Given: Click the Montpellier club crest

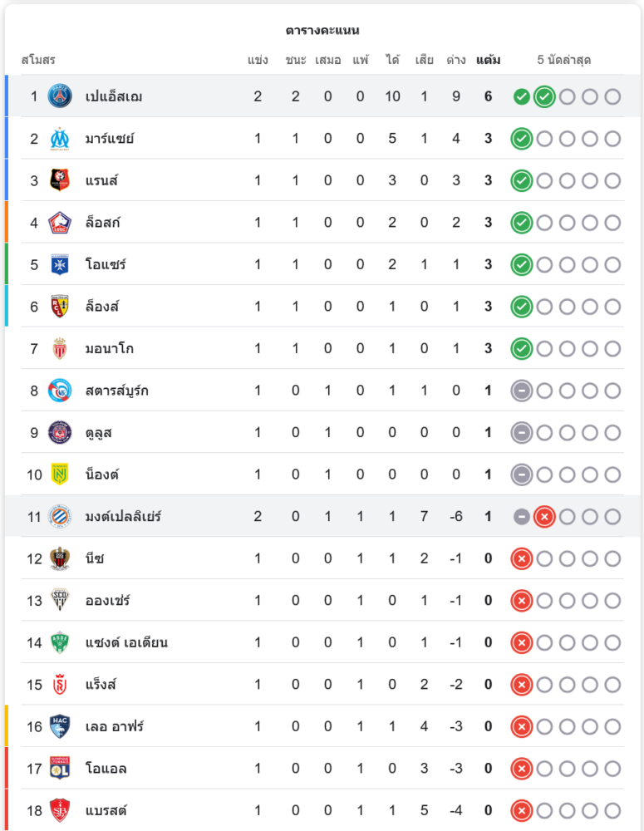Looking at the screenshot, I should (60, 517).
